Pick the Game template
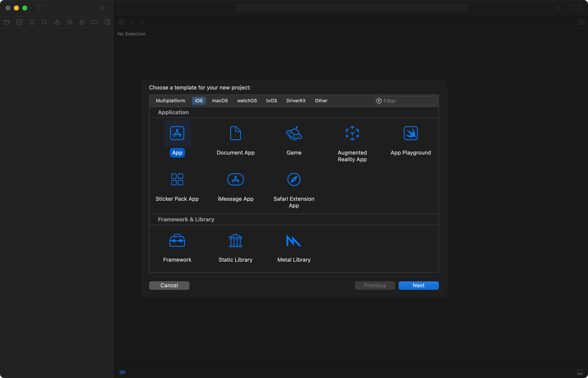Screen dimensions: 588x378 pyautogui.click(x=294, y=133)
